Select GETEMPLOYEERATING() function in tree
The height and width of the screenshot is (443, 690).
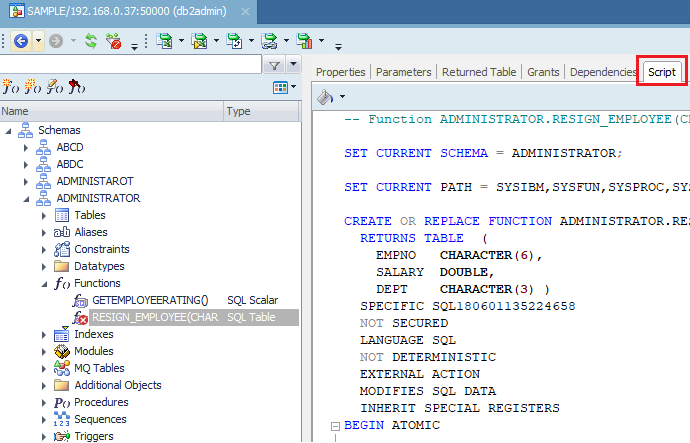point(149,300)
